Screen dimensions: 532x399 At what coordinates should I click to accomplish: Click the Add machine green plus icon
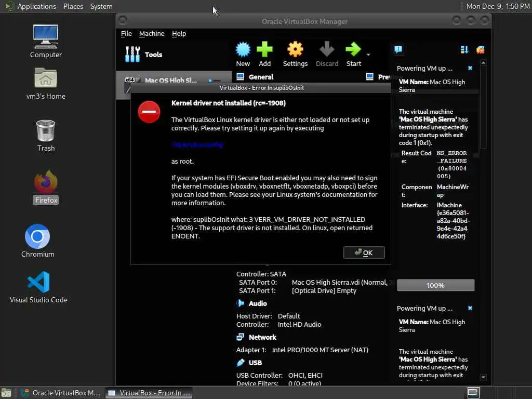tap(264, 54)
